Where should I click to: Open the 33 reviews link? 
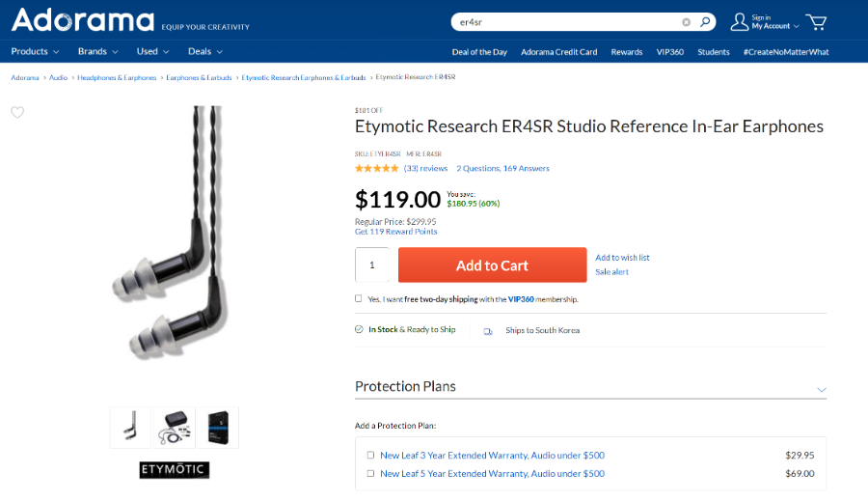pos(425,169)
